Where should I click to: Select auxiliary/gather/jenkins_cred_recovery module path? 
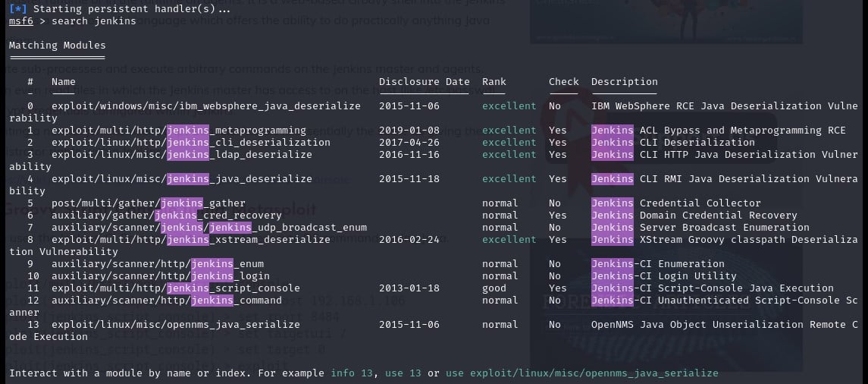click(x=167, y=216)
